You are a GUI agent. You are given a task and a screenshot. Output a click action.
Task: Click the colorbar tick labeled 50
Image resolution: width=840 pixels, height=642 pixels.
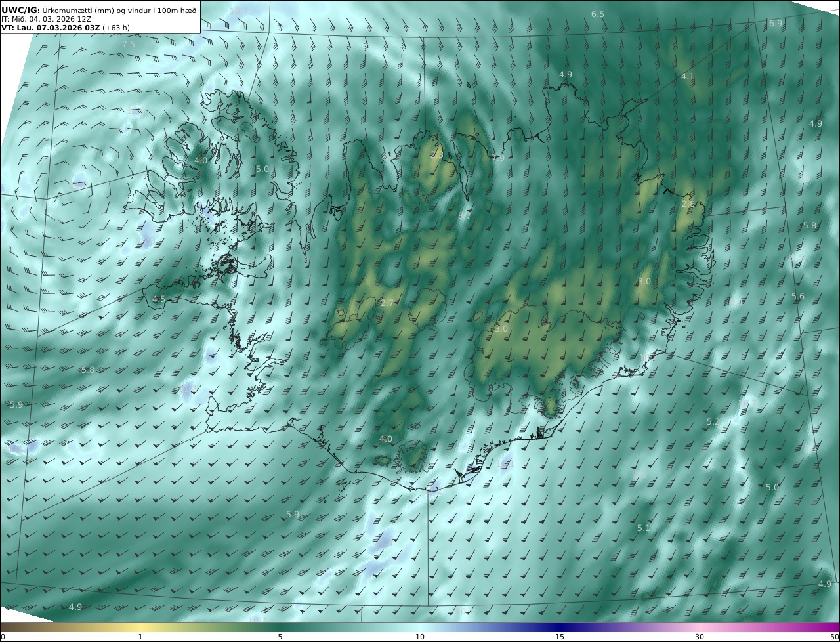coord(835,637)
